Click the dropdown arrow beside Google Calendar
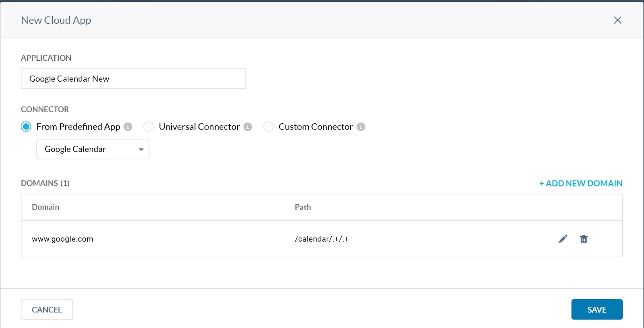Viewport: 644px width, 328px height. (x=141, y=150)
